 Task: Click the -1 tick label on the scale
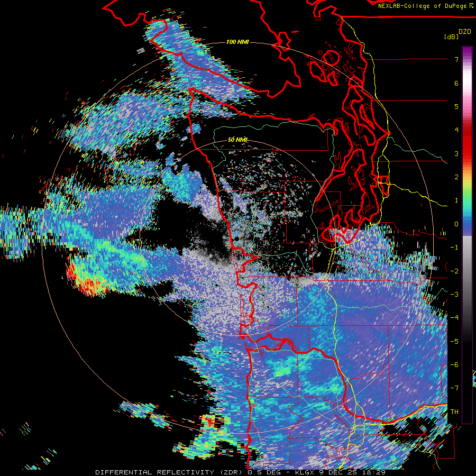point(454,248)
